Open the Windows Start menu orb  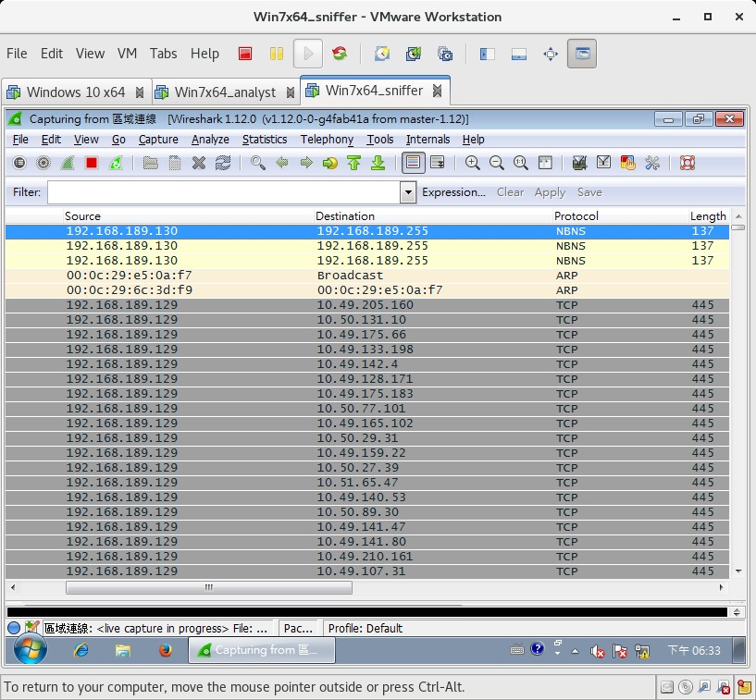click(31, 648)
